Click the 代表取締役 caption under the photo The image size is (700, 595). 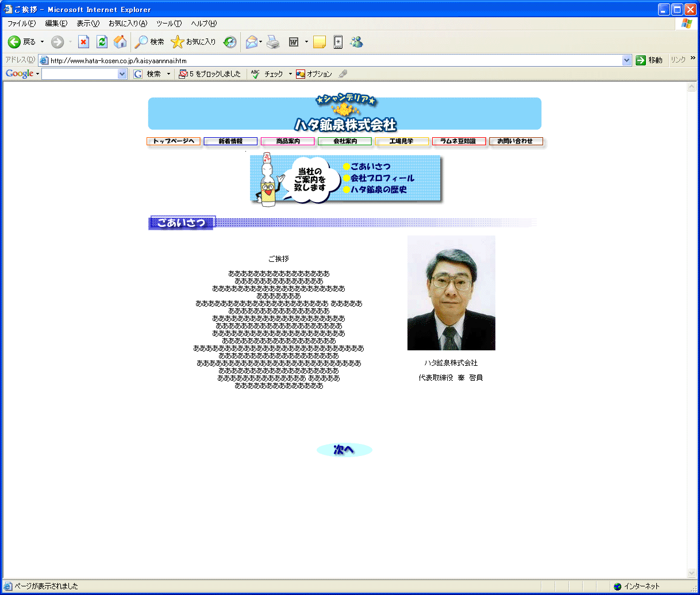[451, 378]
